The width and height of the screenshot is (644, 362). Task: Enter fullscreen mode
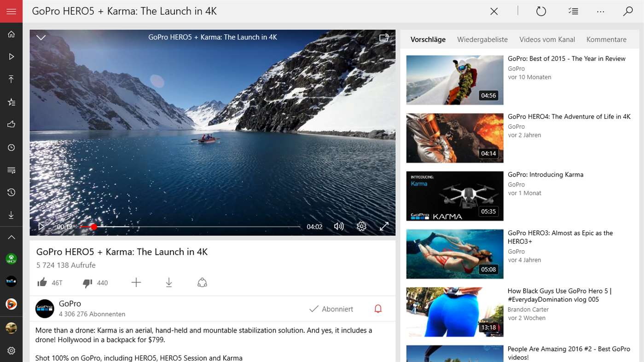(x=384, y=226)
